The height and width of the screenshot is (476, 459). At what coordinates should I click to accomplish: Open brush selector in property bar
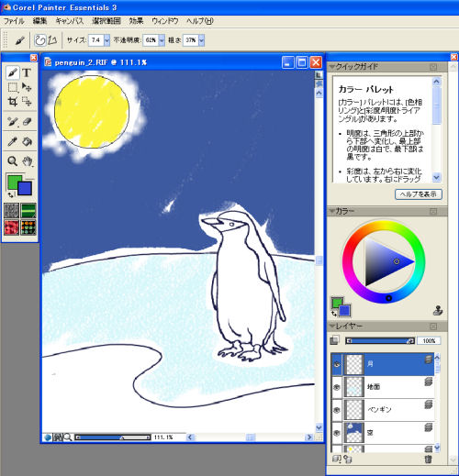pyautogui.click(x=19, y=40)
